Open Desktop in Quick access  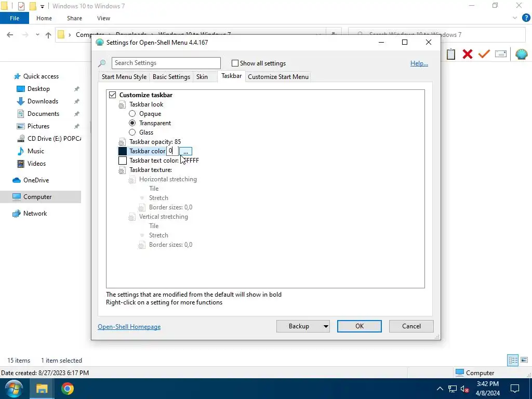click(38, 89)
